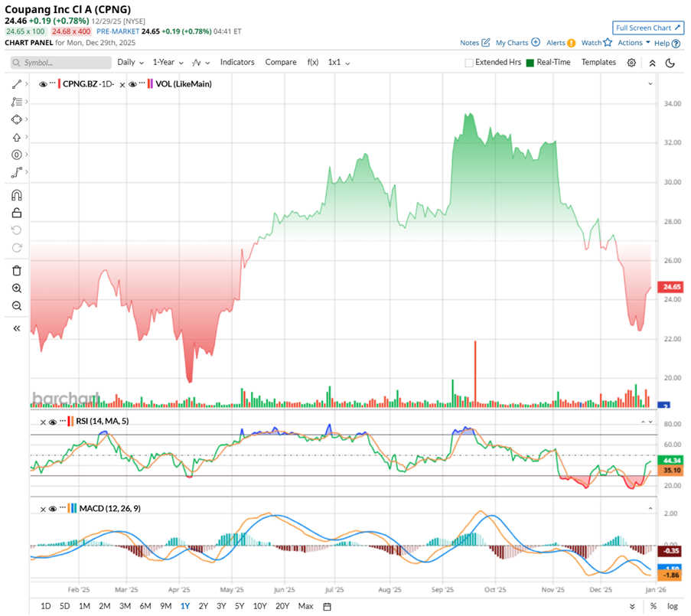Add symbol to Watch star

coord(608,42)
